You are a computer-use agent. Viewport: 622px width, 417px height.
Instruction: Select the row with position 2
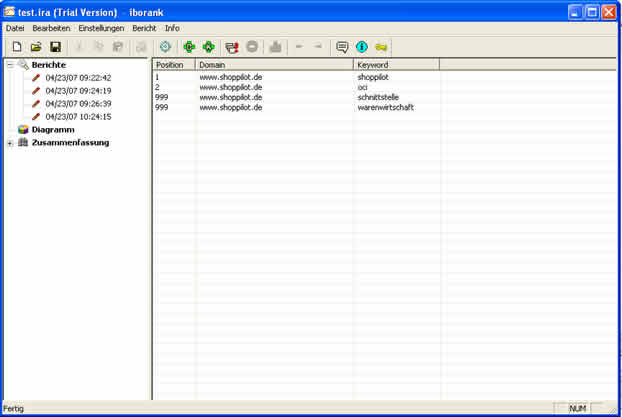(x=384, y=87)
